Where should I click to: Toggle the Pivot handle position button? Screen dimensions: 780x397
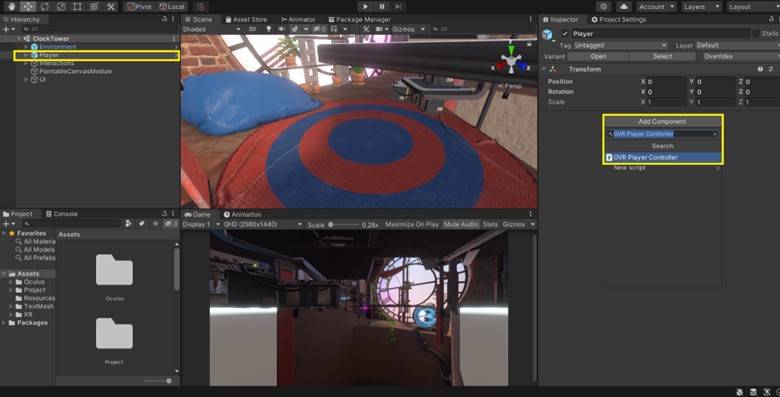(139, 6)
